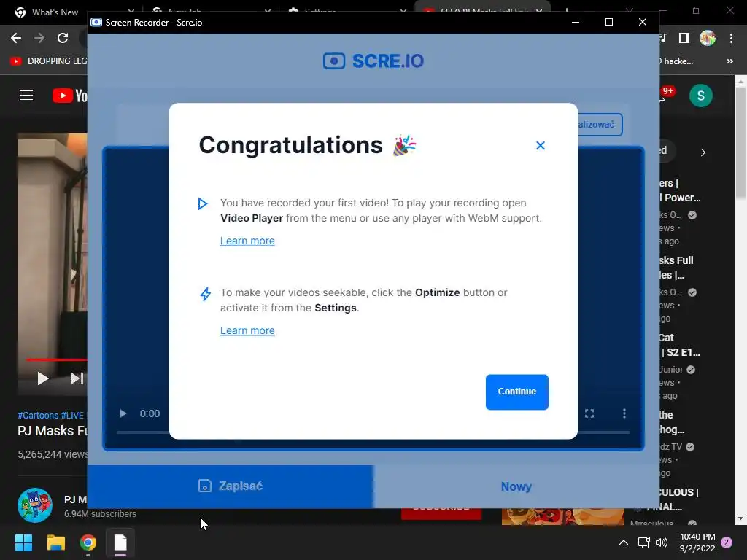747x560 pixels.
Task: Open the #Cartoons hashtag link
Action: click(x=38, y=415)
